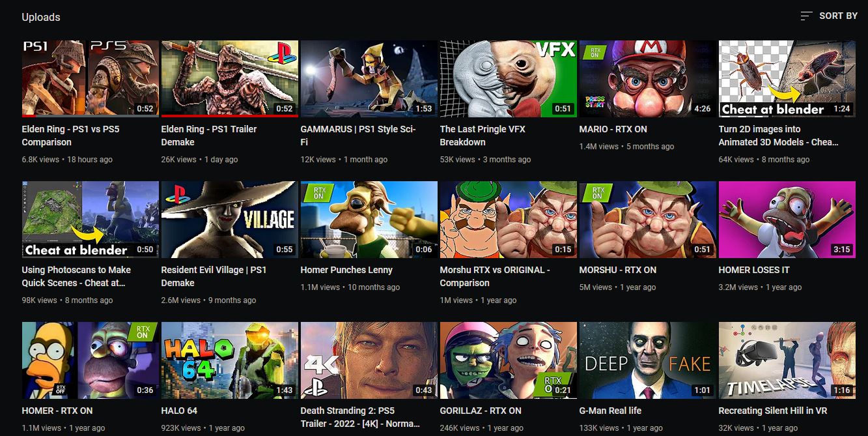Open the SORT BY dropdown
Viewport: 868px width, 436px height.
[x=837, y=16]
